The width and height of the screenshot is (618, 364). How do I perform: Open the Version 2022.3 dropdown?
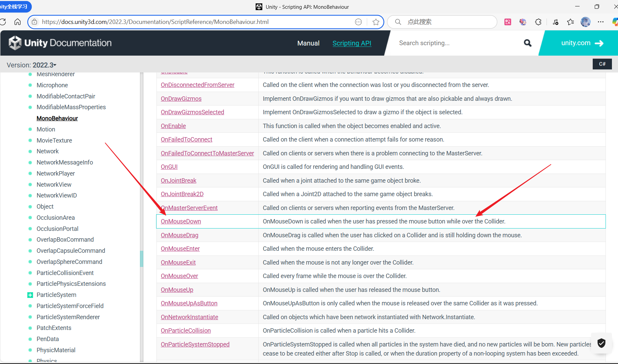[32, 65]
